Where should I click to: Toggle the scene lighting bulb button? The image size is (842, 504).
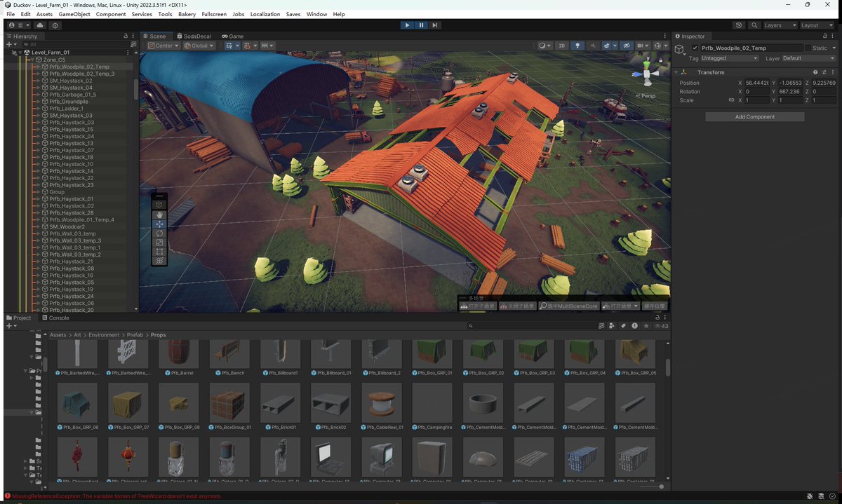(578, 46)
